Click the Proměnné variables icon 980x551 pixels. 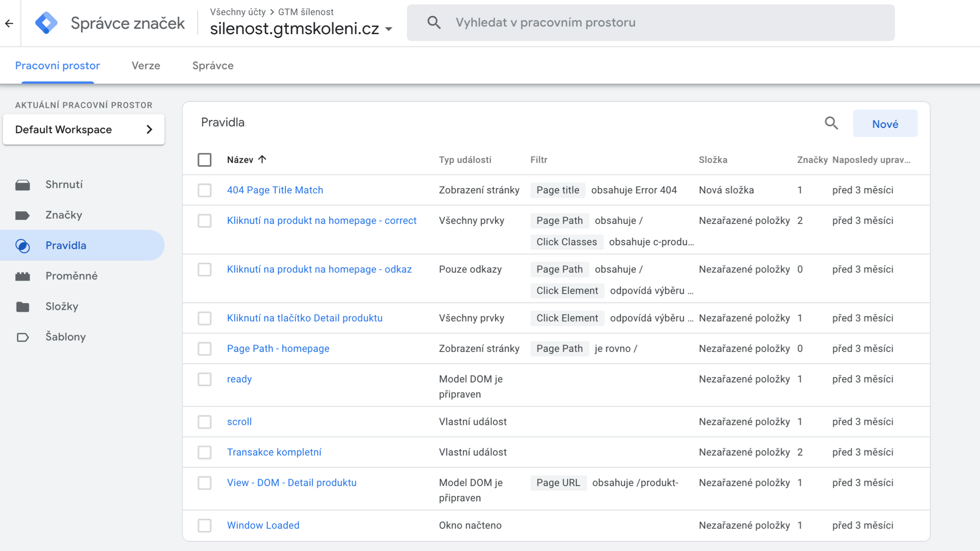point(22,276)
